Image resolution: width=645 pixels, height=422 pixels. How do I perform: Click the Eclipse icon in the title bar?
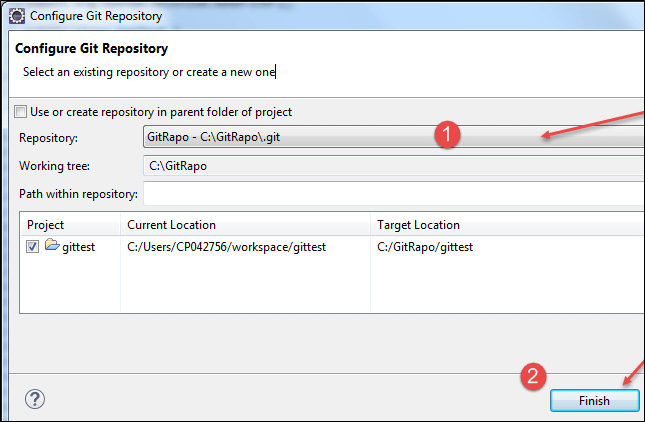(x=16, y=15)
